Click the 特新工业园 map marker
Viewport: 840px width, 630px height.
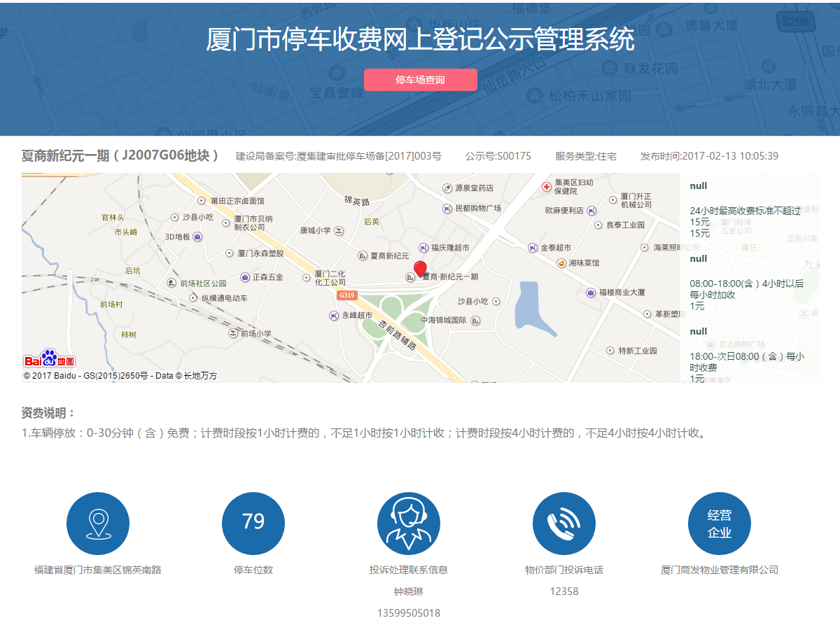point(610,350)
